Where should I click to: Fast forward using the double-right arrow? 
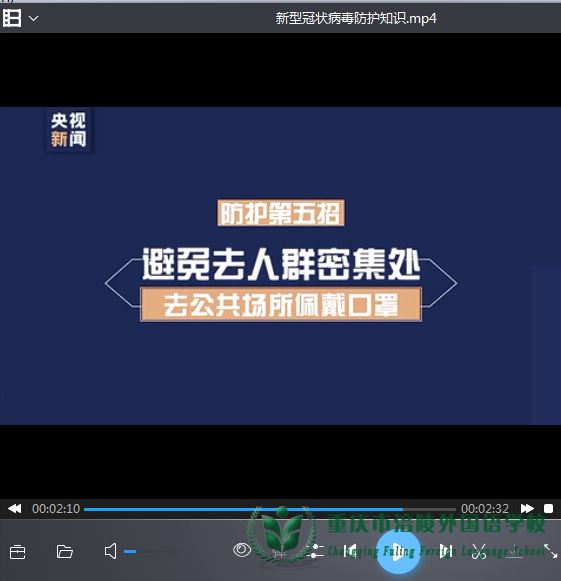527,509
